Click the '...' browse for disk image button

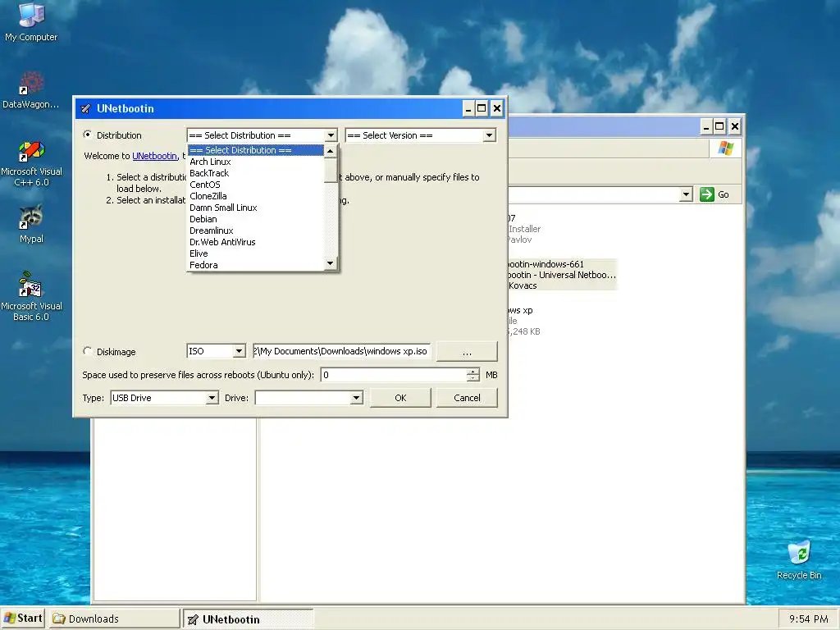pyautogui.click(x=467, y=352)
